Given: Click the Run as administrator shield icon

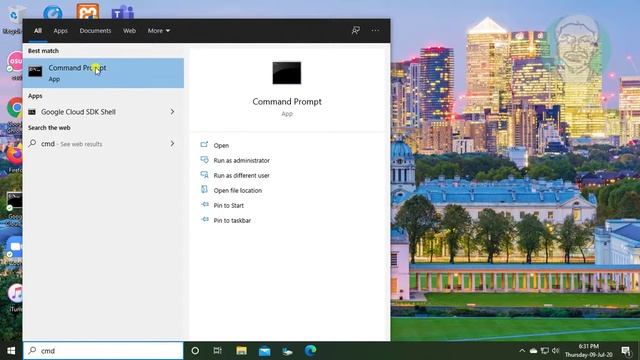Looking at the screenshot, I should tap(204, 160).
